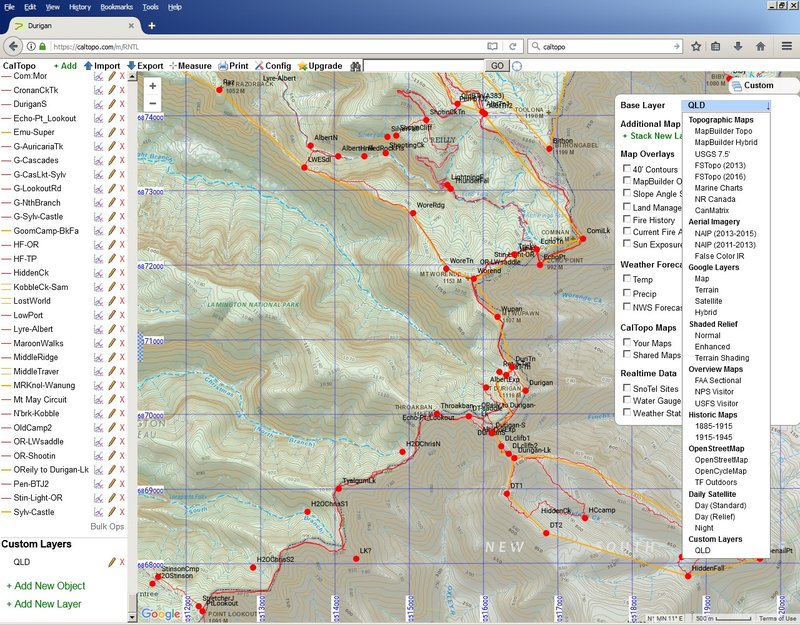
Task: Switch to the Durigan browser tab
Action: [74, 26]
